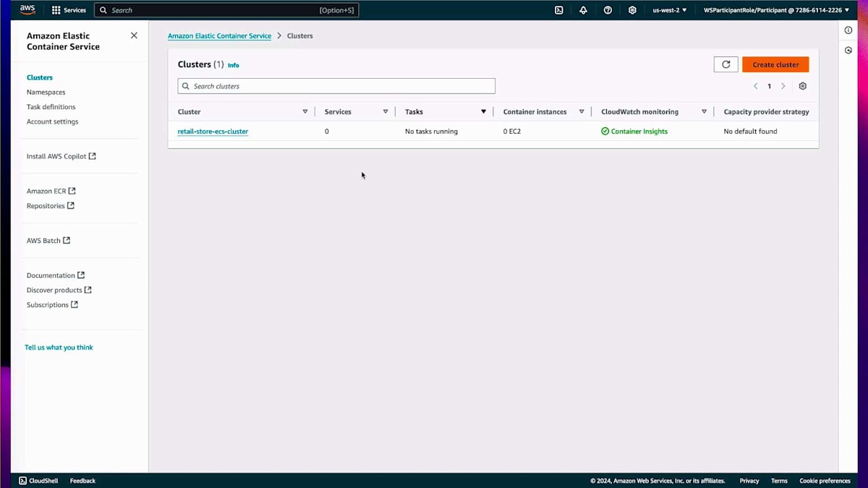The width and height of the screenshot is (868, 488).
Task: Sort by CloudWatch monitoring column arrow
Action: [704, 111]
